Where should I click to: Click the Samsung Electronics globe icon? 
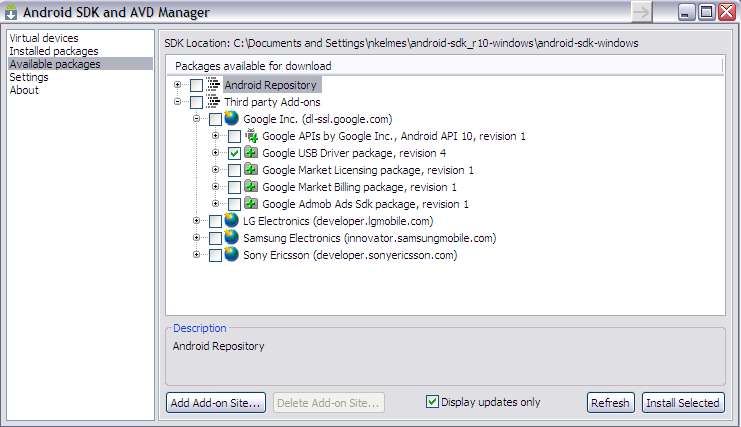pos(232,237)
